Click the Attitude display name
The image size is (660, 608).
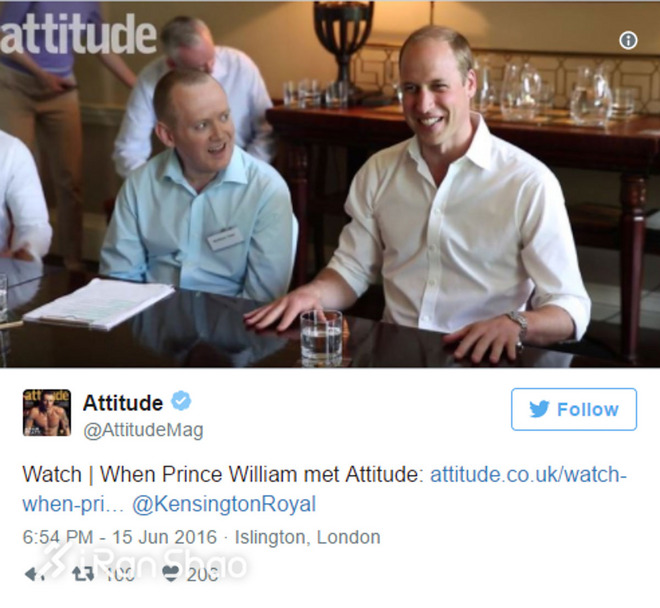point(123,403)
